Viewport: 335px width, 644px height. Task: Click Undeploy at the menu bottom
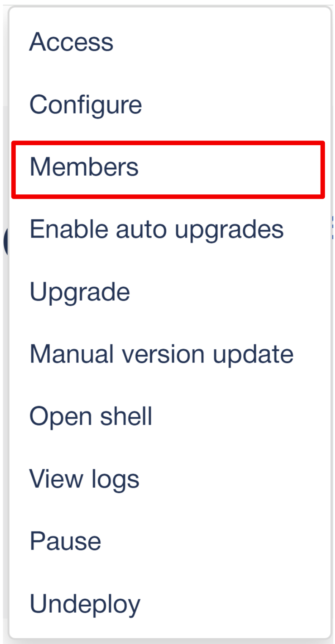point(169,603)
